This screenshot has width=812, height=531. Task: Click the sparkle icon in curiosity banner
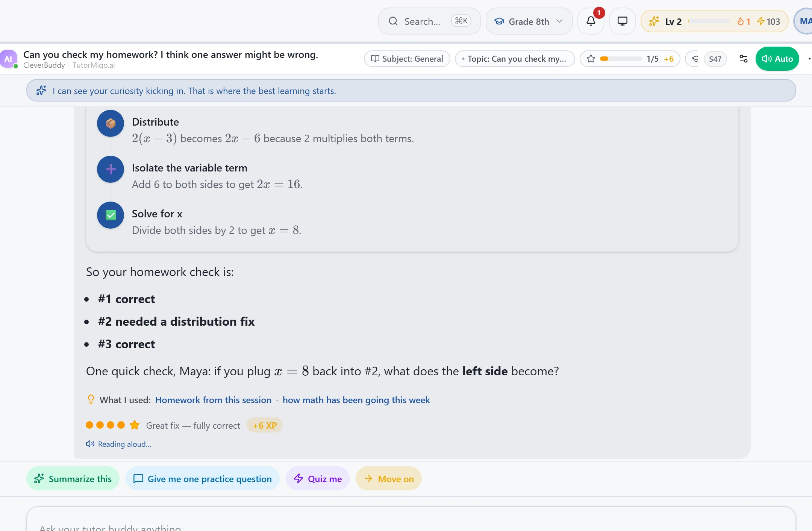point(41,91)
